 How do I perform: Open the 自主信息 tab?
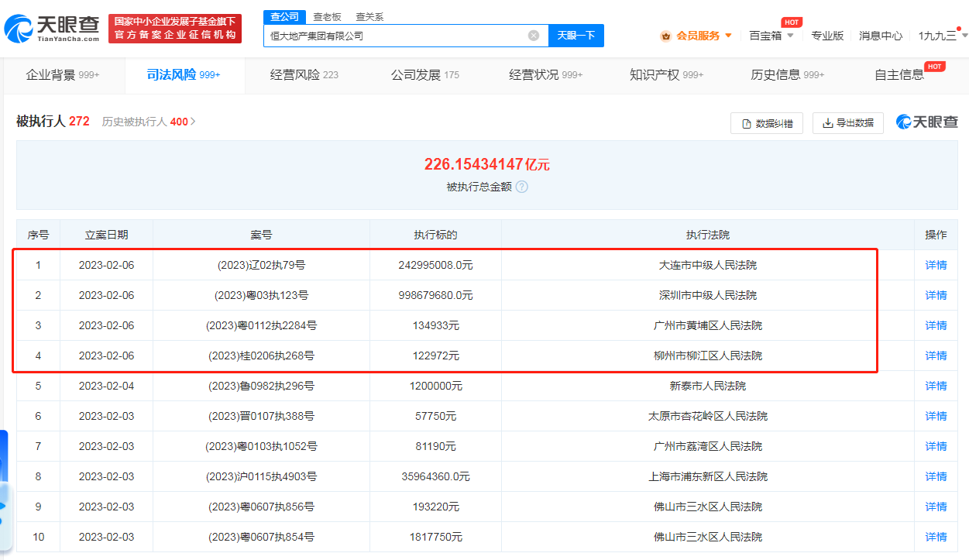(899, 75)
